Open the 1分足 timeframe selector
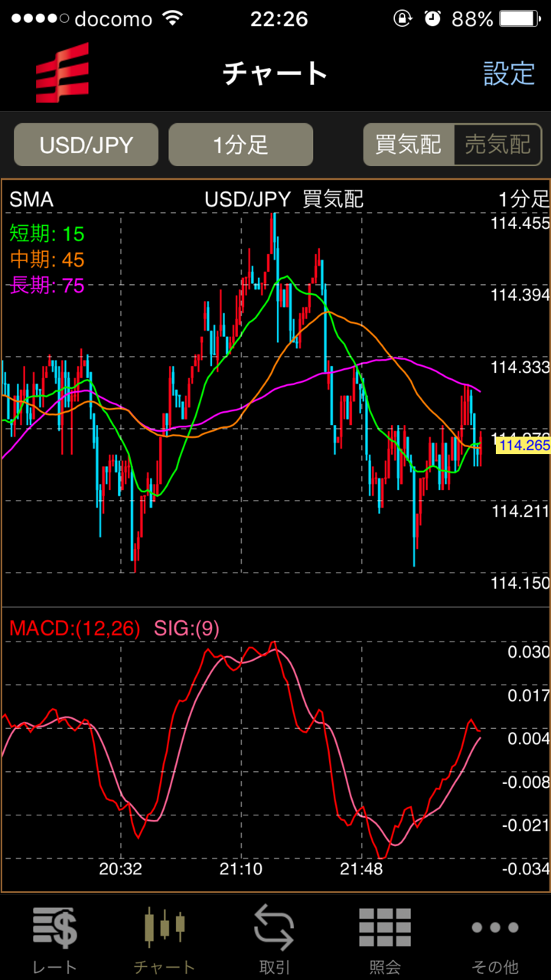Image resolution: width=551 pixels, height=980 pixels. coord(240,145)
